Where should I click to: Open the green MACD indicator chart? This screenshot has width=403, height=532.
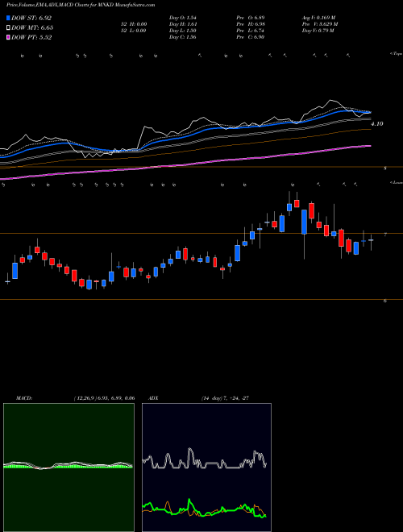(69, 468)
